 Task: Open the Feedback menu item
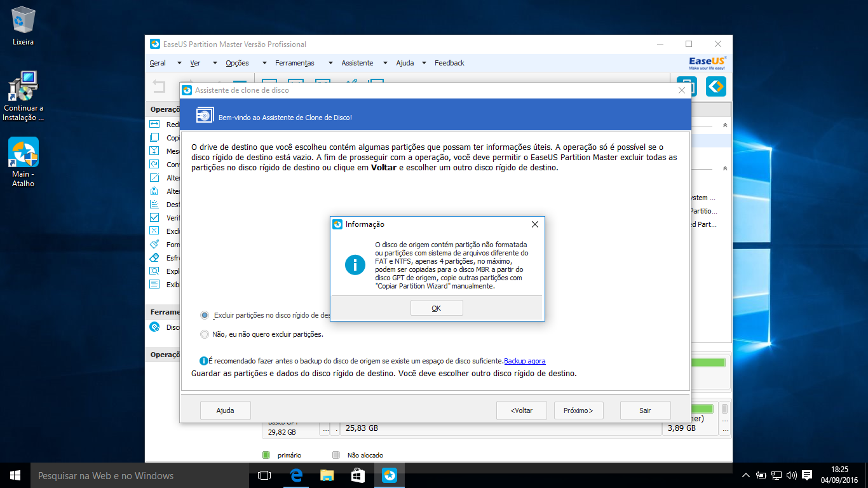pos(449,63)
